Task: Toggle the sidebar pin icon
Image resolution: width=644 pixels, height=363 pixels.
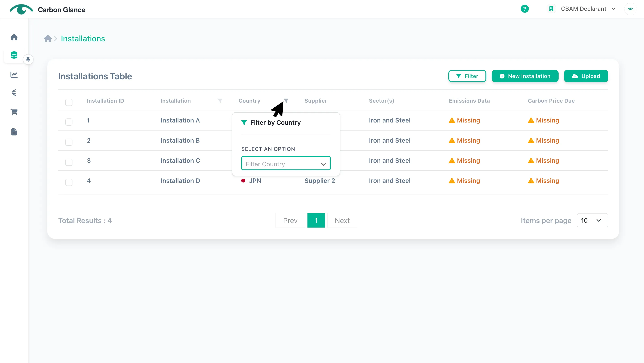Action: [x=28, y=59]
